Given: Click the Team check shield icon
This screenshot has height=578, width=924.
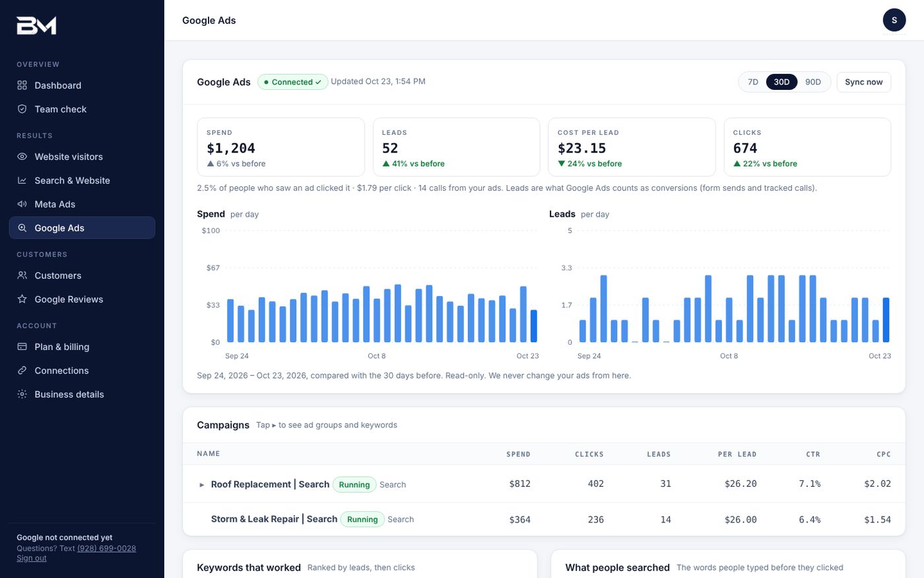Looking at the screenshot, I should (22, 109).
